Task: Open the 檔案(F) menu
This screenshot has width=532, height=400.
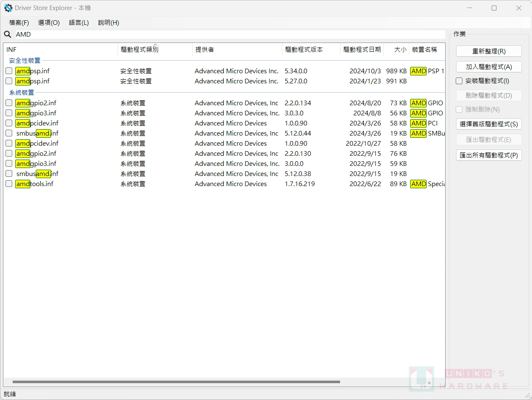Action: 19,23
